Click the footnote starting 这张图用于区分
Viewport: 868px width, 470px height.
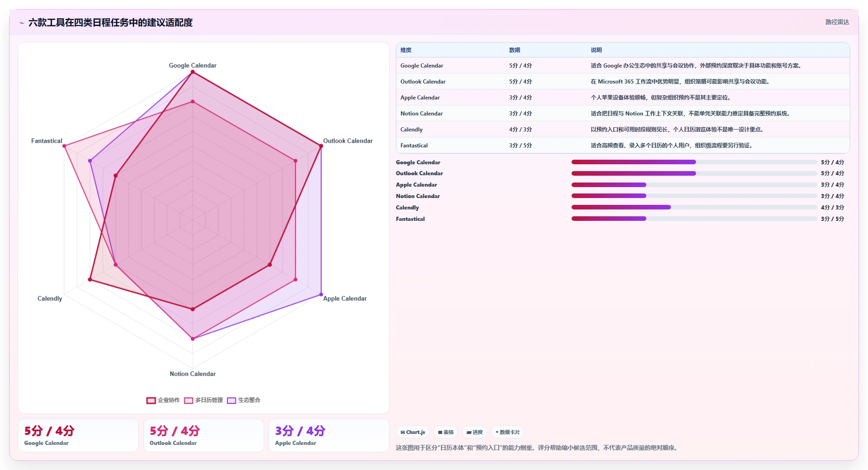click(537, 448)
